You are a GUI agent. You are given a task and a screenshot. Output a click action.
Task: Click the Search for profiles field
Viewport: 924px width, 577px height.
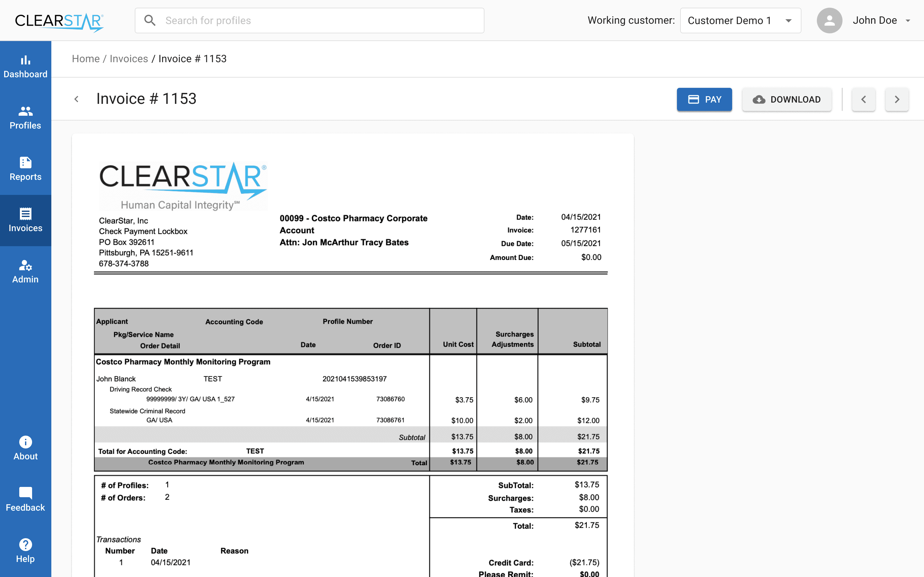click(x=321, y=21)
